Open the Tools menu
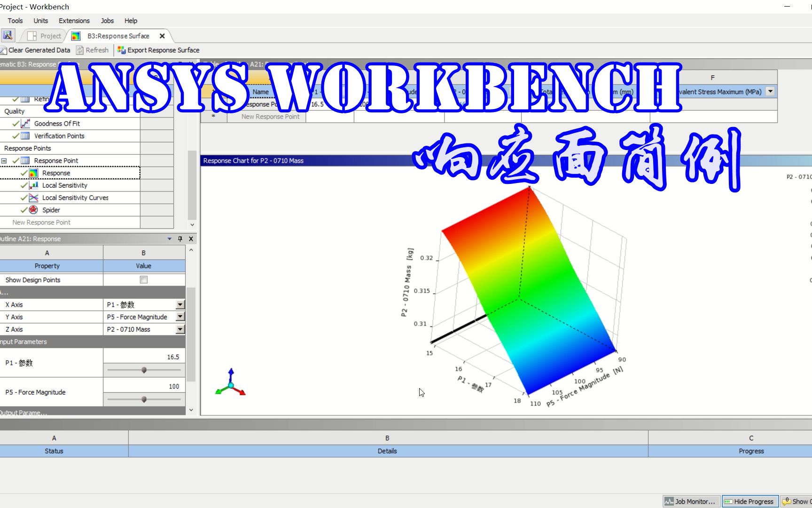812x508 pixels. pyautogui.click(x=15, y=21)
